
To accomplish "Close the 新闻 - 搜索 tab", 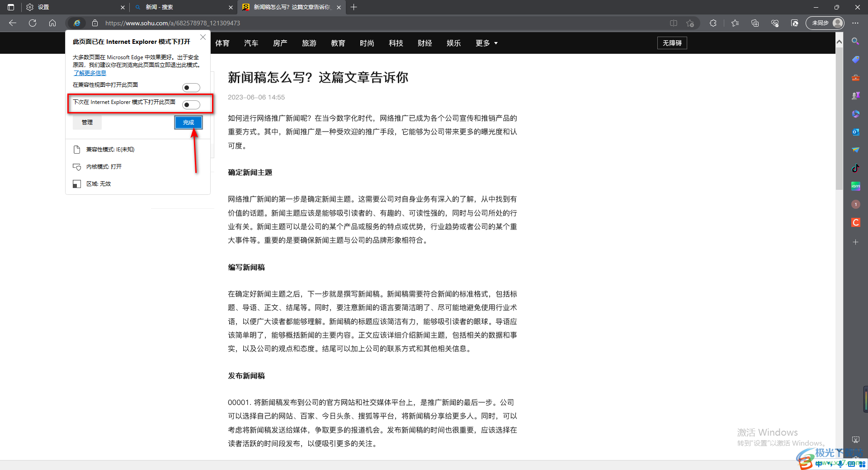I will click(231, 7).
